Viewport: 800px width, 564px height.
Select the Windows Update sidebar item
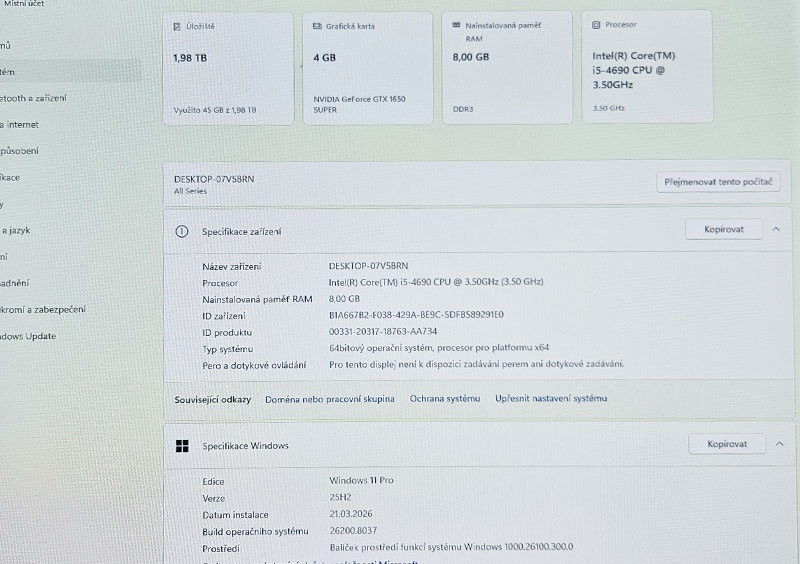pyautogui.click(x=28, y=336)
